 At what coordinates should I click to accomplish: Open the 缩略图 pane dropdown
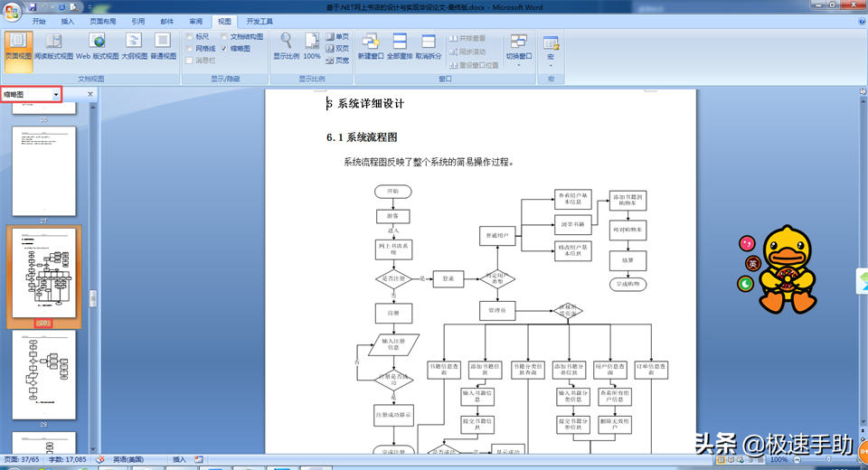click(56, 95)
